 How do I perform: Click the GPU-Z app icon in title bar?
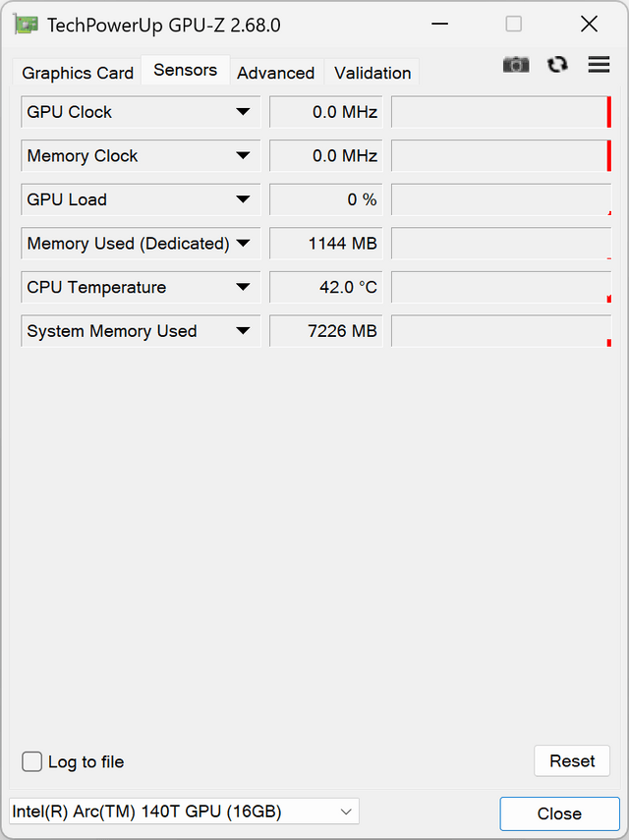tap(26, 25)
